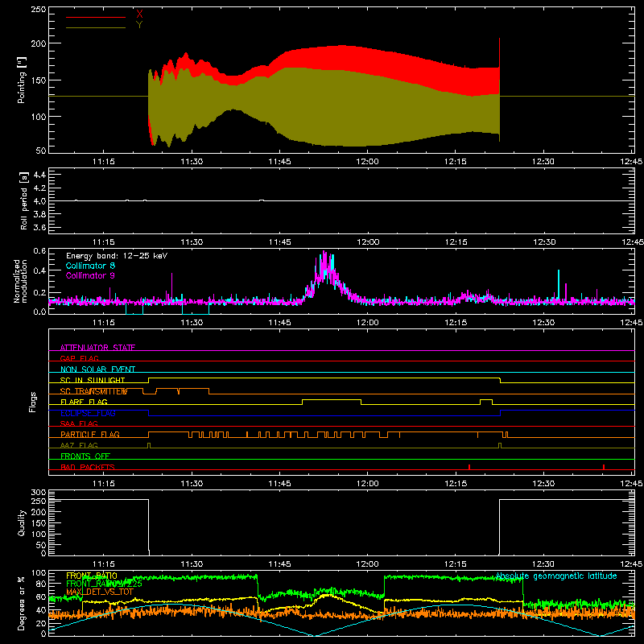Click the 'Pointing' y-axis title
Viewport: 644px width, 644px height.
coord(22,80)
